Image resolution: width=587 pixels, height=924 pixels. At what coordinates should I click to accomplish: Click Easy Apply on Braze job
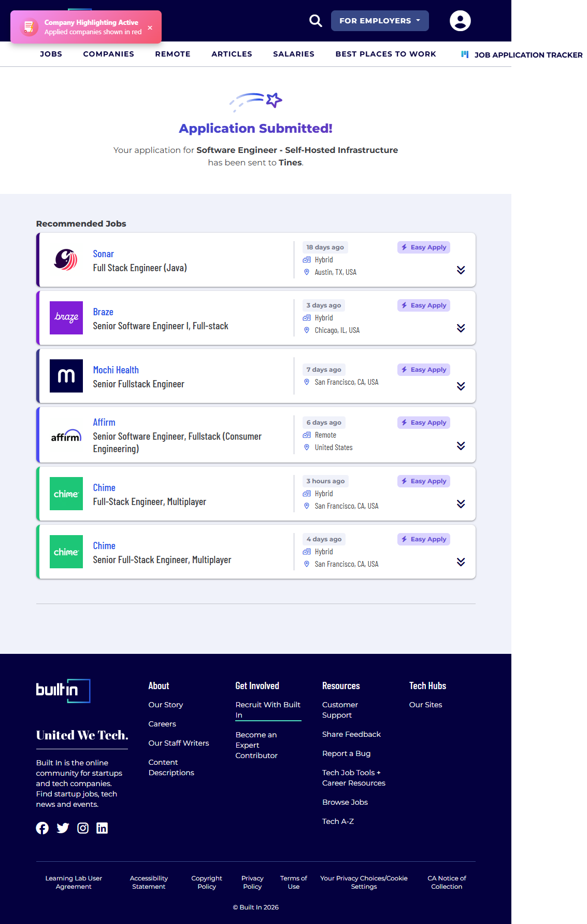424,305
